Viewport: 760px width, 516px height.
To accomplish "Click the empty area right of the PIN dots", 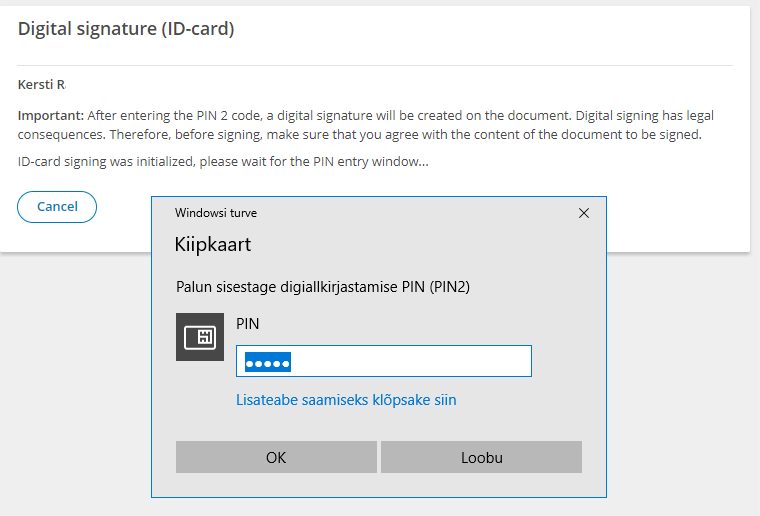I will [x=420, y=362].
